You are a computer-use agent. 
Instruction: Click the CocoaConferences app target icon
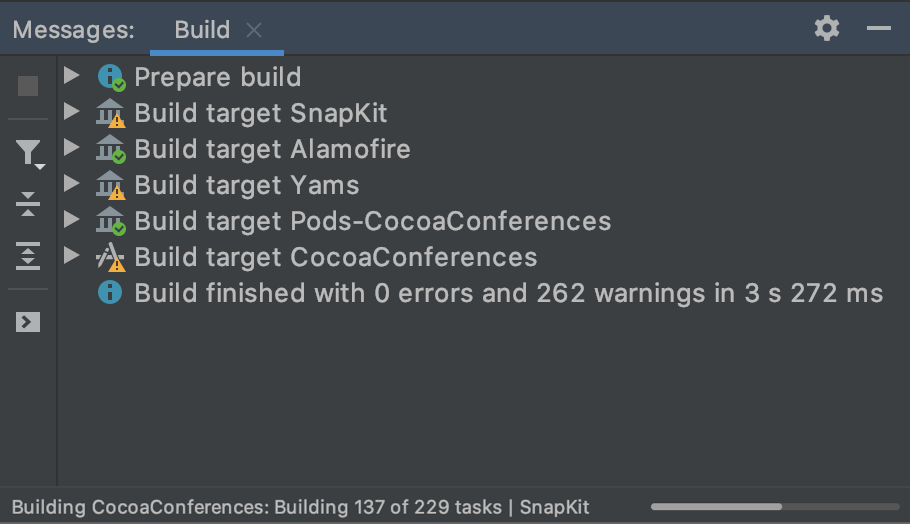point(110,258)
